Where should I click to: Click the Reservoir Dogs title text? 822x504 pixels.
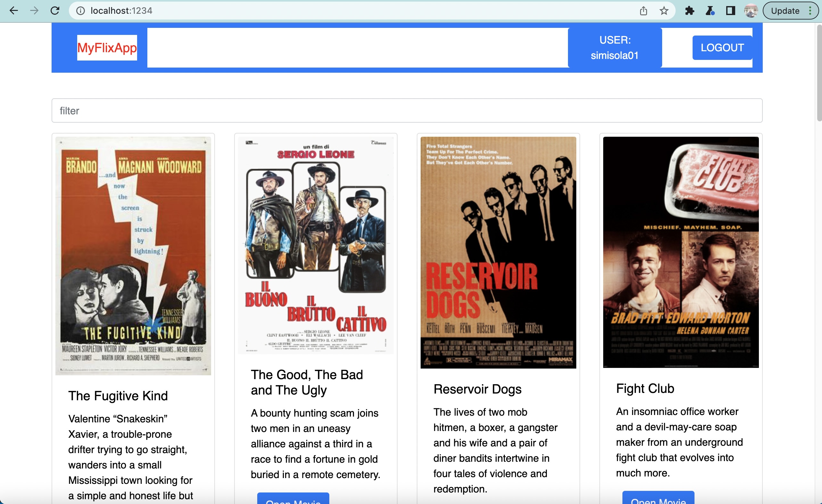[477, 389]
